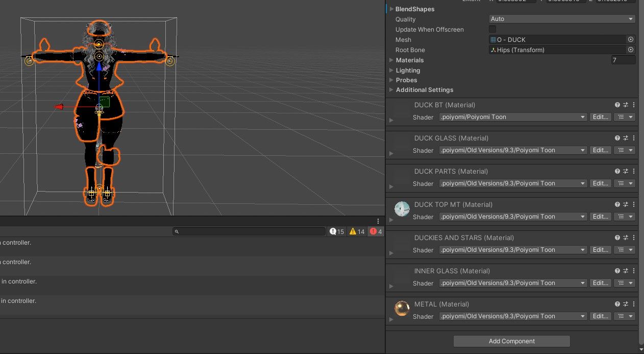
Task: Open shader list menu for METAL material
Action: [x=625, y=316]
